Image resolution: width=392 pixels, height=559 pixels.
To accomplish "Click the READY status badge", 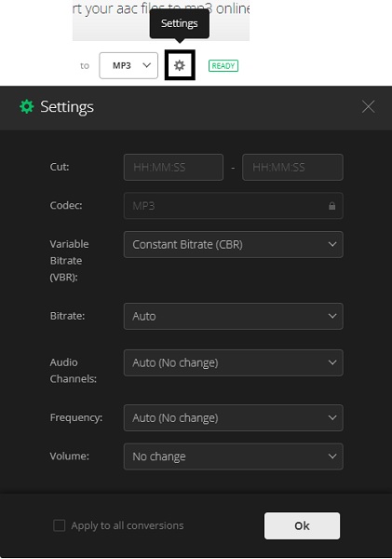I will tap(223, 66).
